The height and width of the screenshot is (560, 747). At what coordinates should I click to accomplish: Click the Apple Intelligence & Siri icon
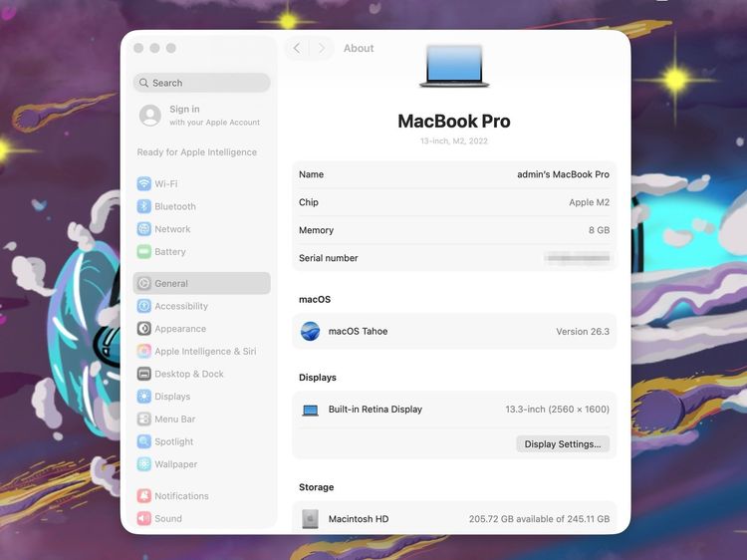143,352
